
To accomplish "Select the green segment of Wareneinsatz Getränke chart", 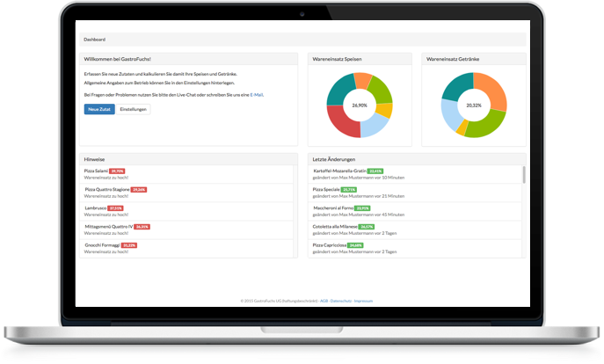I will (487, 126).
